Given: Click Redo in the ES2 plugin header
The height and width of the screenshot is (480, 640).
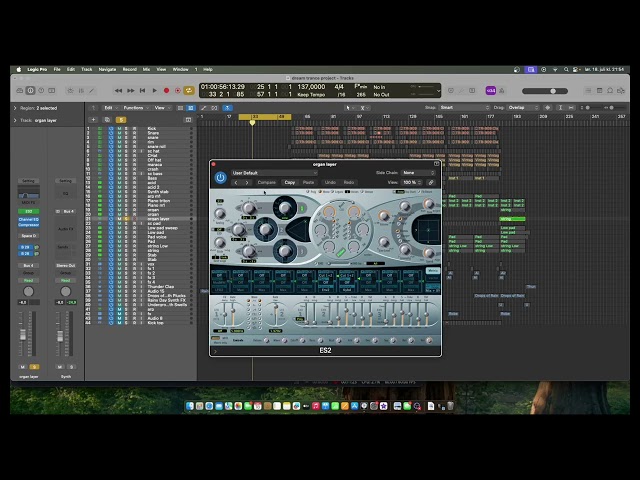Looking at the screenshot, I should (349, 182).
